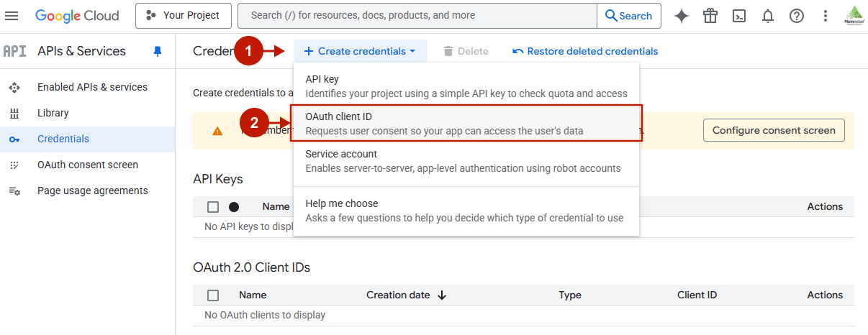Viewport: 868px width, 335px height.
Task: Click the account avatar picture
Action: [854, 16]
